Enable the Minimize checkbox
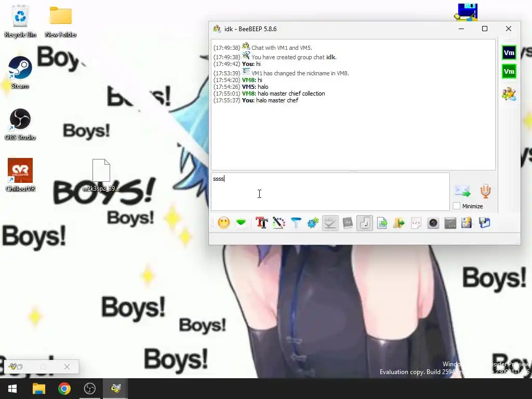532x399 pixels. point(457,206)
